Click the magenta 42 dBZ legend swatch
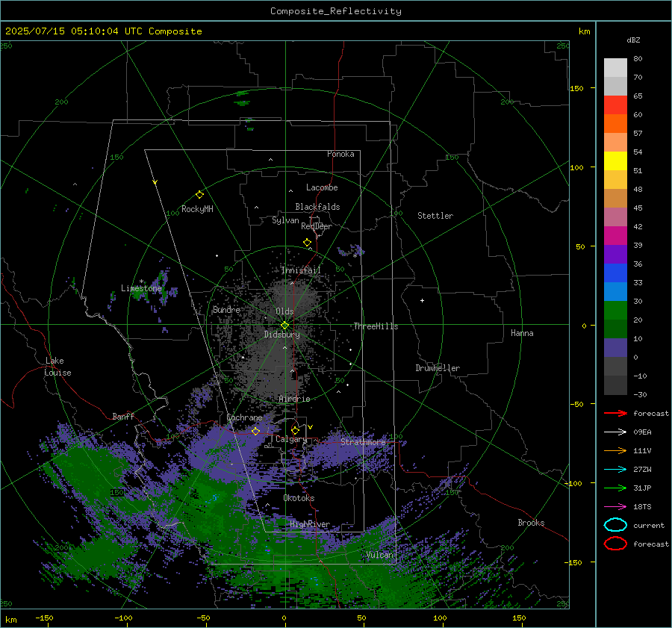The width and height of the screenshot is (672, 628). coord(615,235)
